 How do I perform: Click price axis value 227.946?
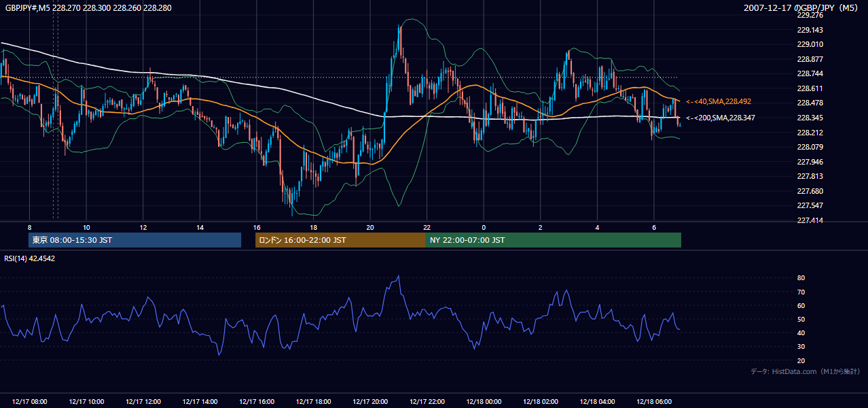click(x=810, y=162)
